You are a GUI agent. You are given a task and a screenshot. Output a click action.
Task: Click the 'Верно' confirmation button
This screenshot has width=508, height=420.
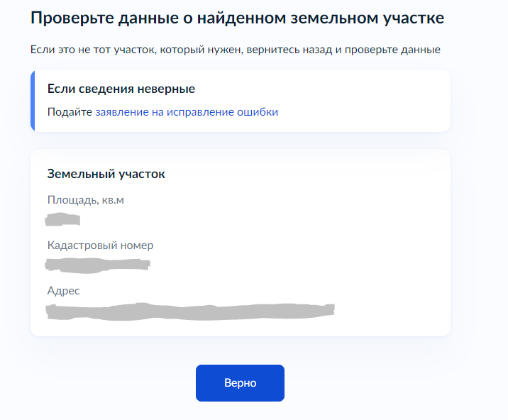(240, 383)
